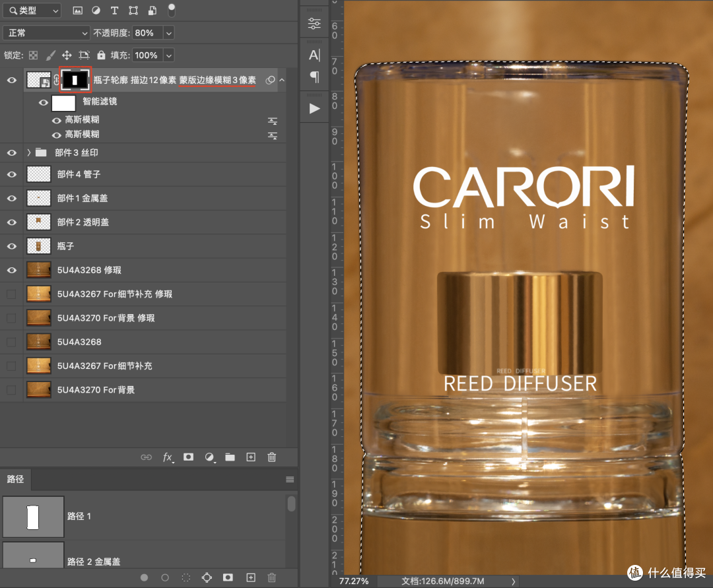This screenshot has width=713, height=588.
Task: Create new fill or adjustment layer
Action: click(x=209, y=457)
